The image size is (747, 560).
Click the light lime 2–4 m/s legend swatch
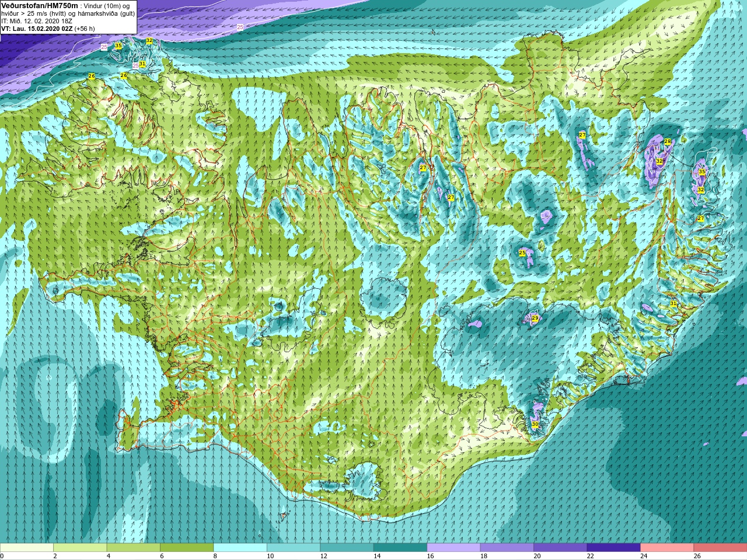coord(80,548)
